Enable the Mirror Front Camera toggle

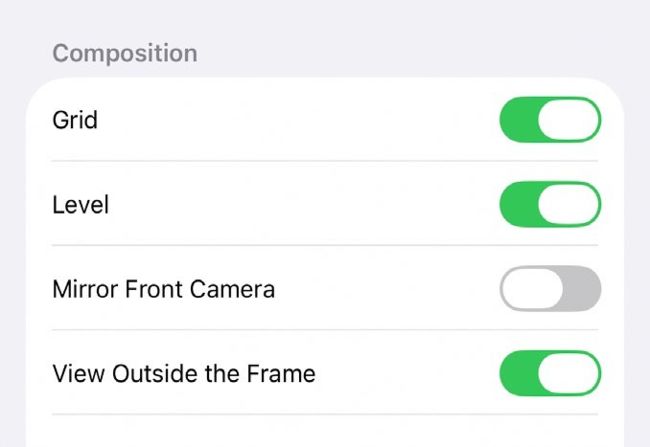coord(550,289)
